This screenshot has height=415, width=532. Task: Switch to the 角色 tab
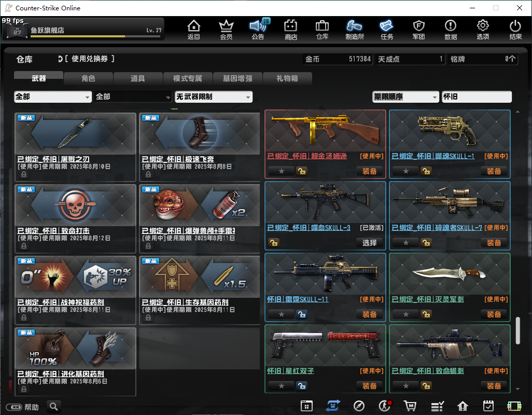point(88,78)
